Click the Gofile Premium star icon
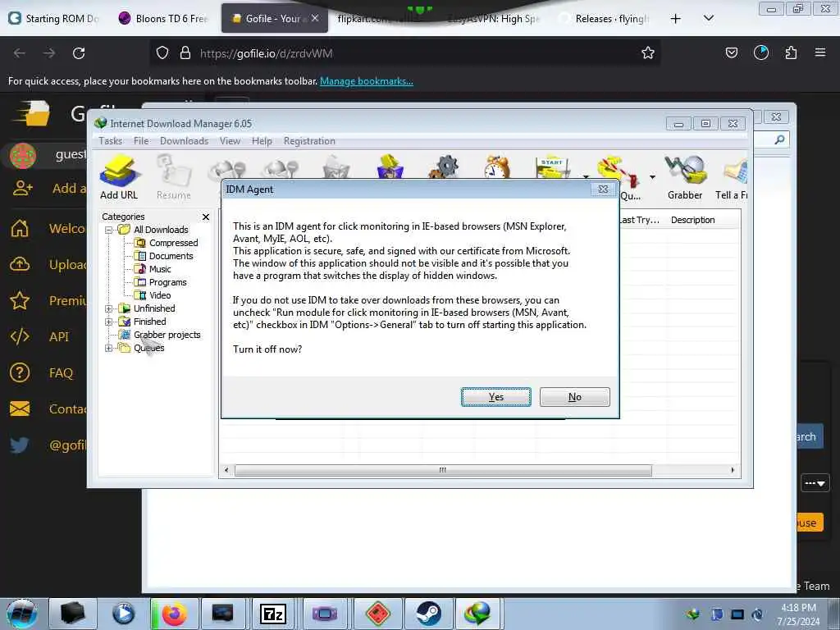Image resolution: width=840 pixels, height=630 pixels. pos(20,300)
